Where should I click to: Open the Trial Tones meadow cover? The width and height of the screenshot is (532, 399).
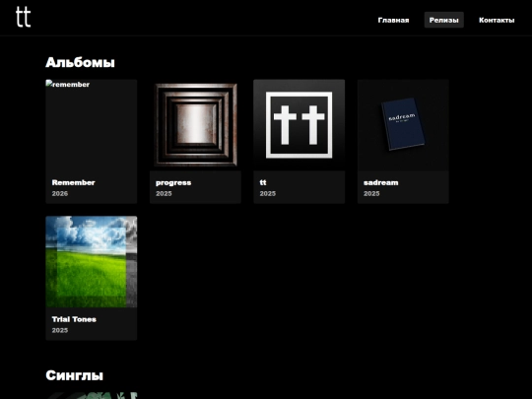pos(92,262)
